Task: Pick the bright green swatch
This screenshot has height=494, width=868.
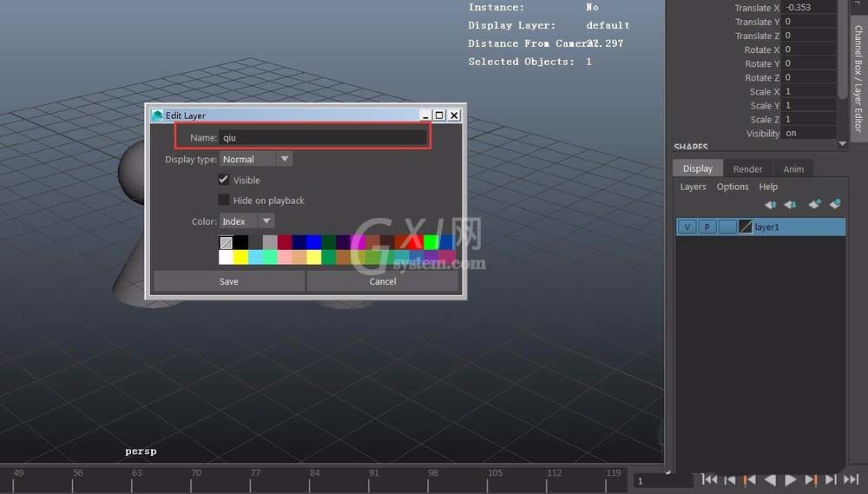Action: 431,242
